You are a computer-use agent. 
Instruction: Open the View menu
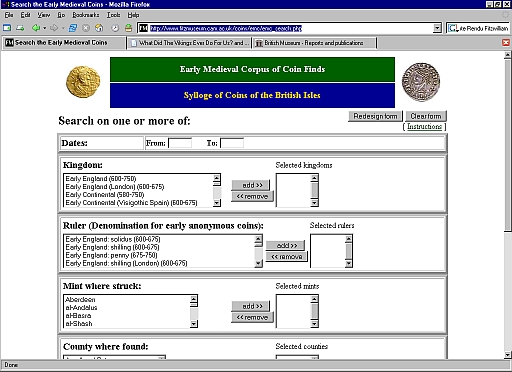(x=43, y=15)
